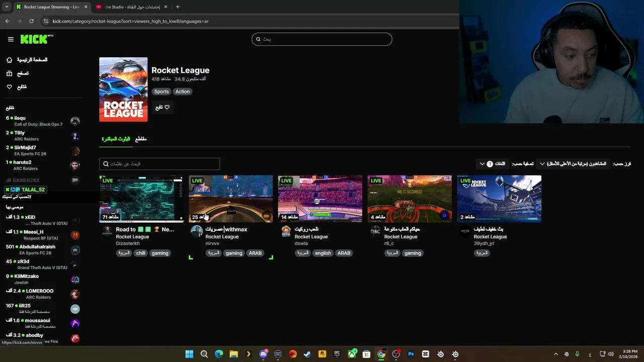Open nirvvx's stream thumbnail

[230, 199]
